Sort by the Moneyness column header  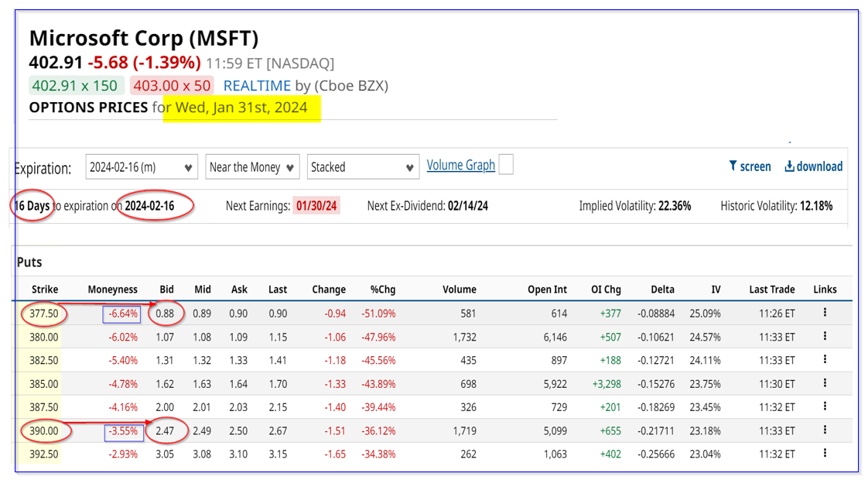pos(112,290)
